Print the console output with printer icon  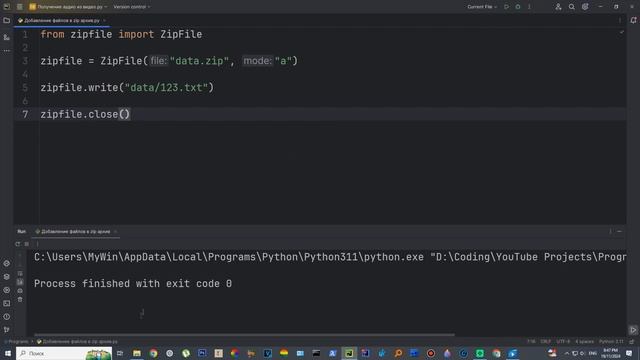coord(20,291)
